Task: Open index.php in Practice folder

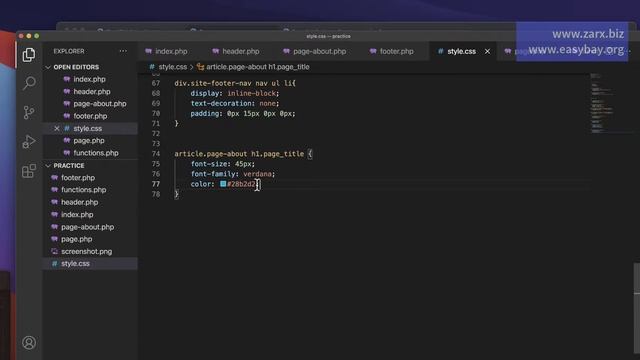Action: click(77, 214)
